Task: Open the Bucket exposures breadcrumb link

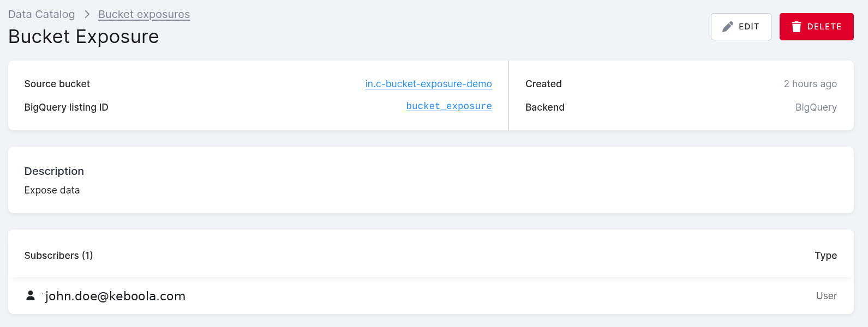Action: click(x=144, y=14)
